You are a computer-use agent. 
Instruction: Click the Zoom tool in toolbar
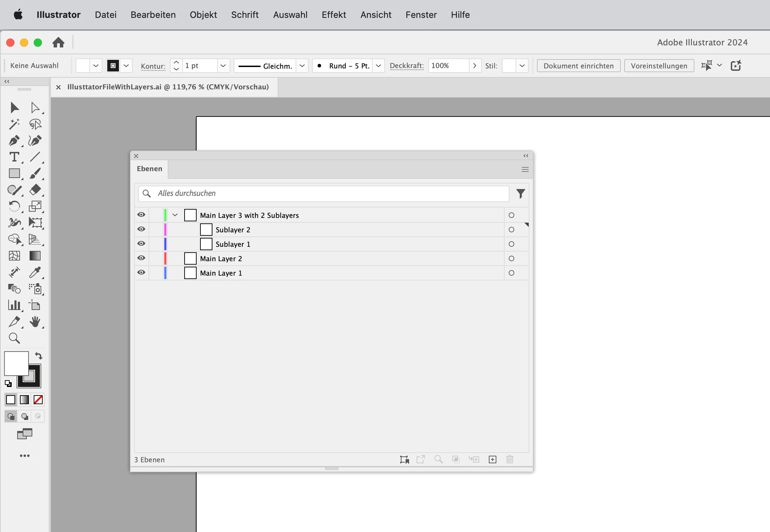pos(14,339)
